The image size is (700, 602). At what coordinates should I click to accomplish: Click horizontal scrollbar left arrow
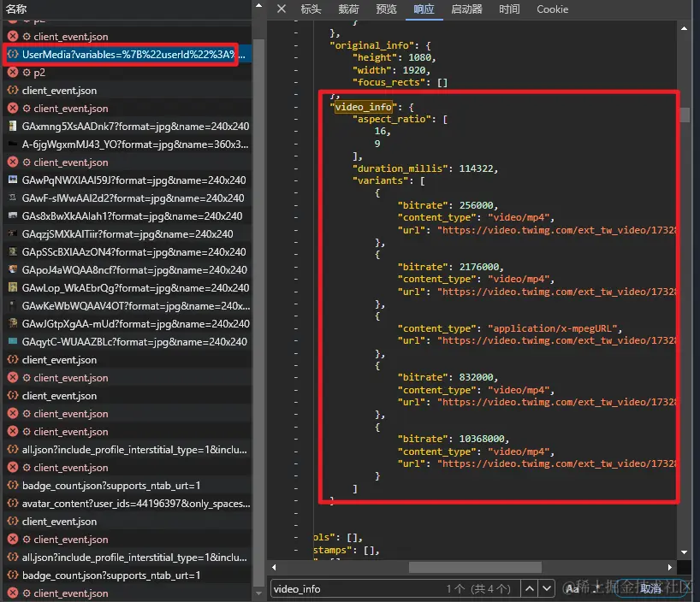click(x=274, y=568)
